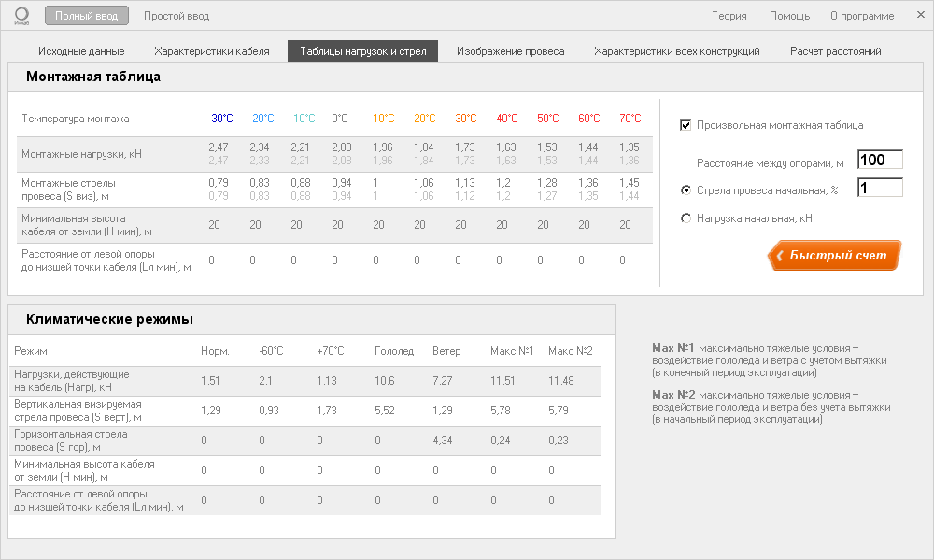
Task: Open the Характеристики всех конструкций tab
Action: point(676,51)
